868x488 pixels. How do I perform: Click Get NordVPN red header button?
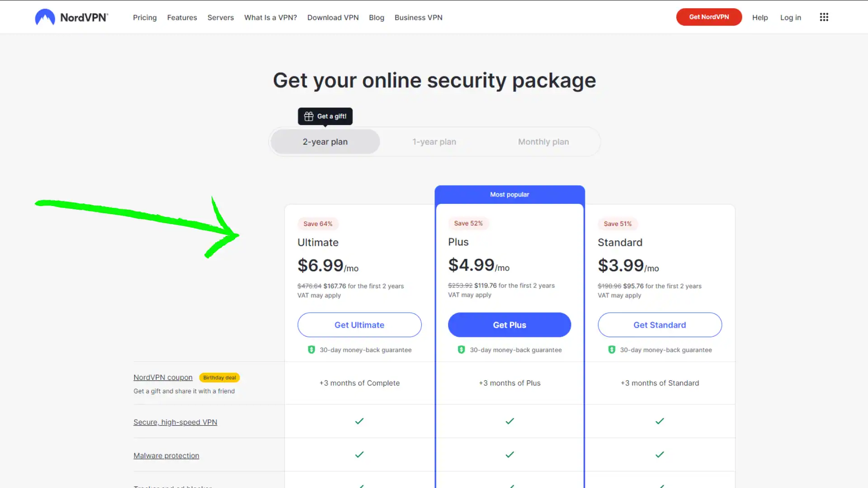tap(709, 17)
